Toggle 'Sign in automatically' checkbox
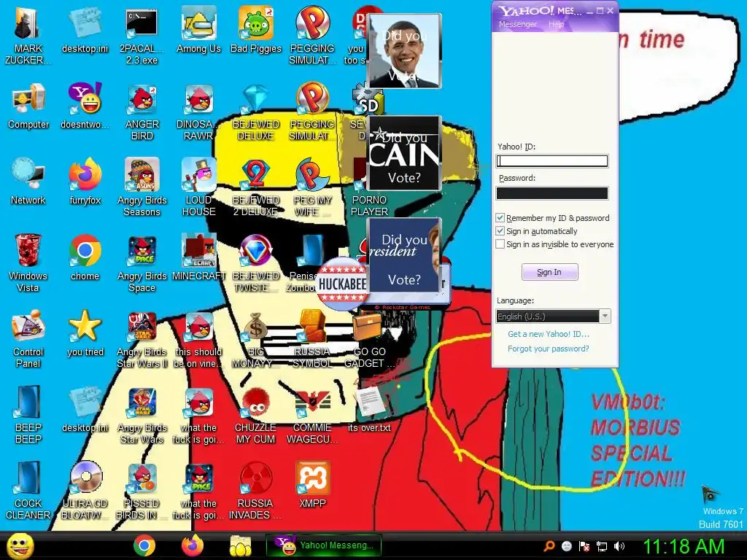The width and height of the screenshot is (747, 560). [x=500, y=231]
